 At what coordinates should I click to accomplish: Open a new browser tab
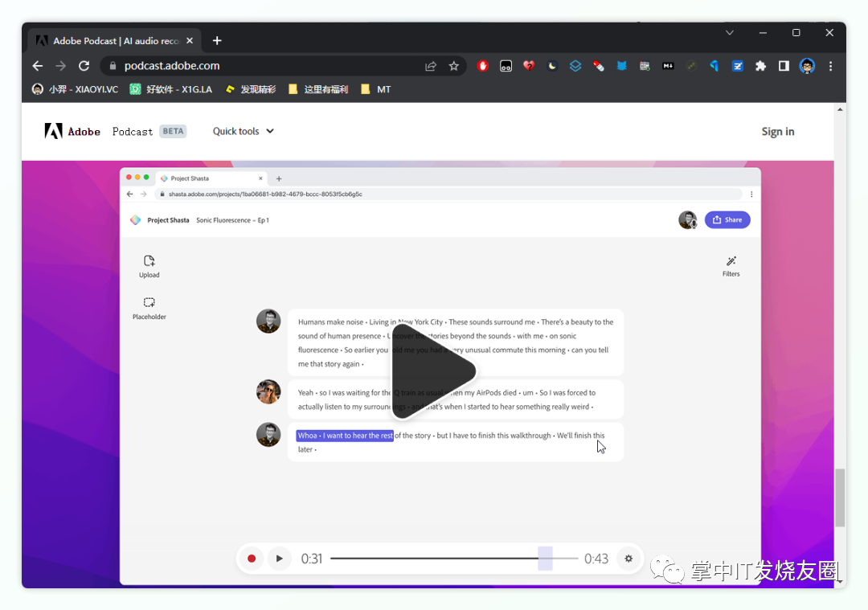(x=217, y=40)
